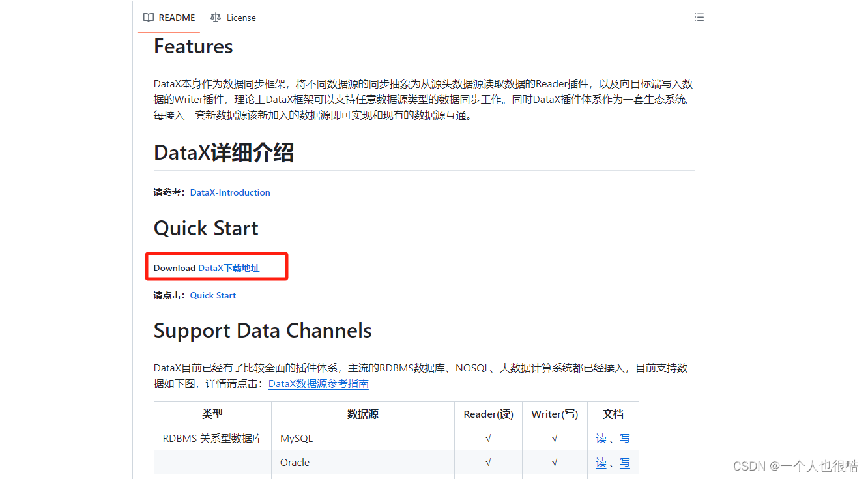868x479 pixels.
Task: Open the Oracle 读 documentation link
Action: click(601, 463)
